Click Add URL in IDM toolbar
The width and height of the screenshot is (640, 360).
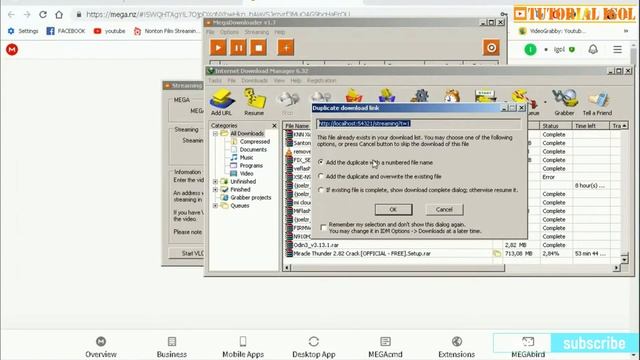click(x=221, y=102)
